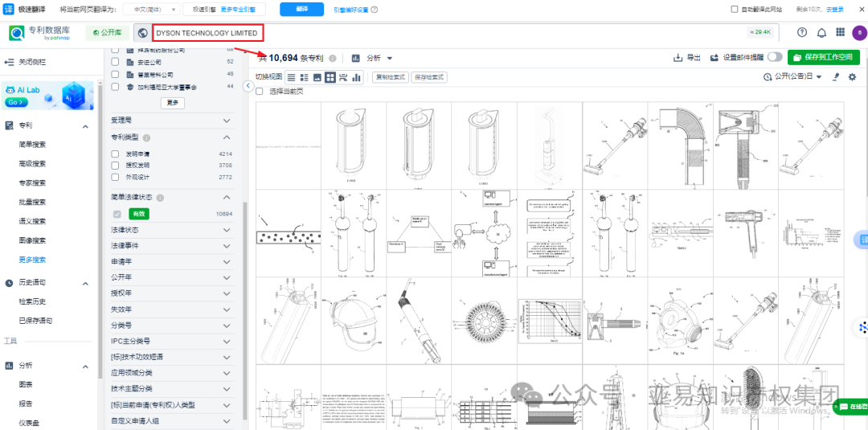The height and width of the screenshot is (430, 868).
Task: Open the apps grid menu
Action: [841, 33]
